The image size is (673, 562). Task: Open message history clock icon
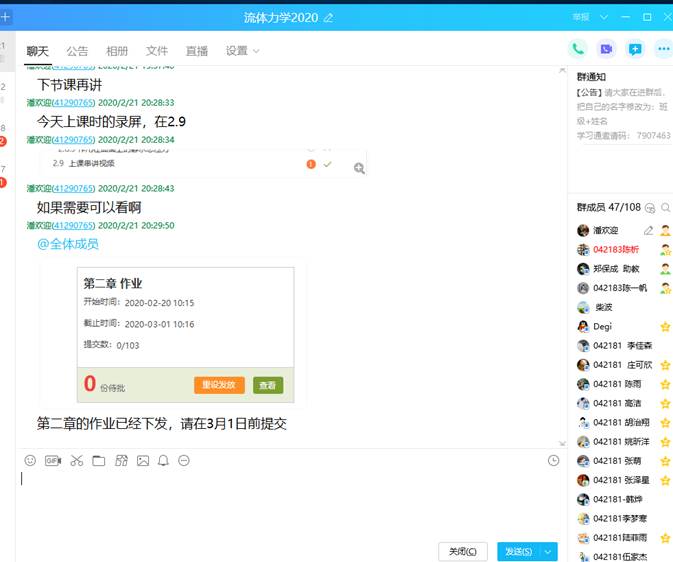coord(554,461)
